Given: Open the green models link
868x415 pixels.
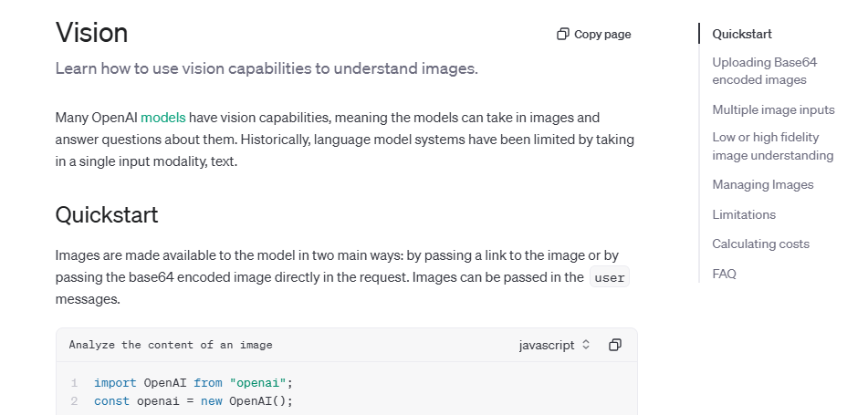Looking at the screenshot, I should click(162, 118).
